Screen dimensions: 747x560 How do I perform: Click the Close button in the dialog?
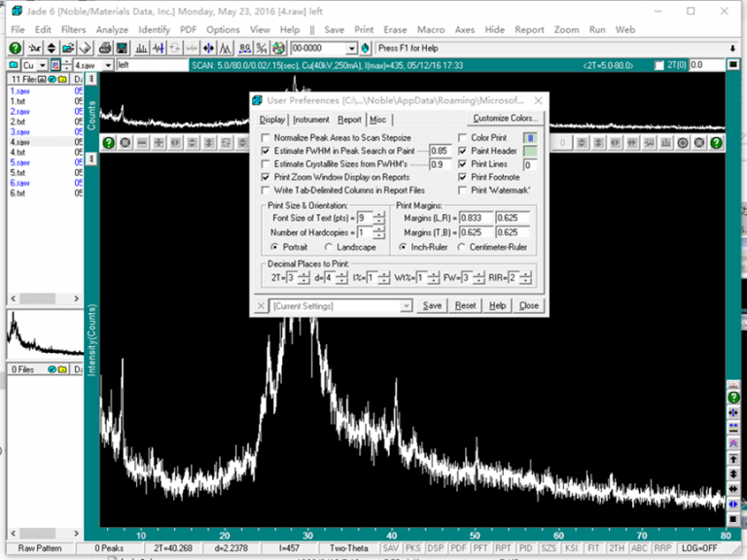pyautogui.click(x=529, y=305)
